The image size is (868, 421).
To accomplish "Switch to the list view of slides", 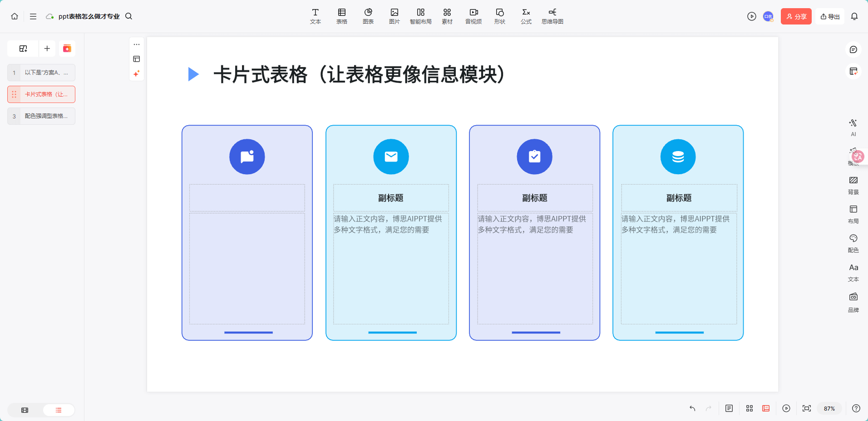I will (x=58, y=410).
